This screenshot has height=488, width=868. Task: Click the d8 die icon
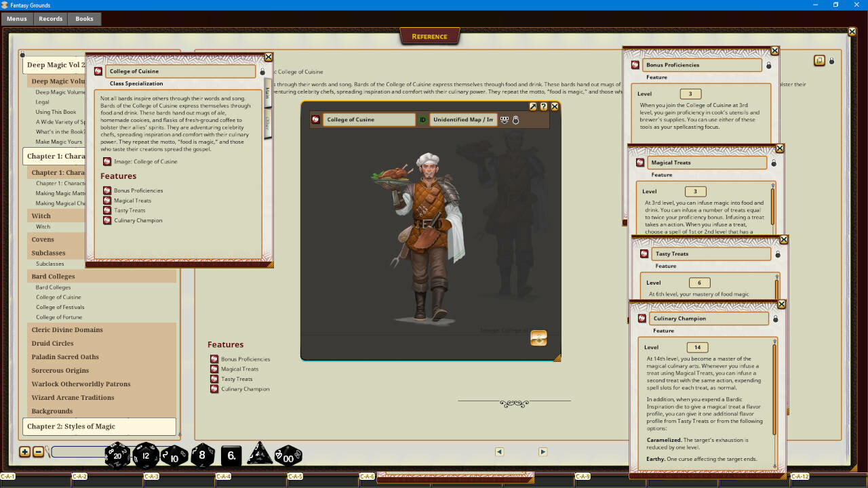pyautogui.click(x=201, y=456)
